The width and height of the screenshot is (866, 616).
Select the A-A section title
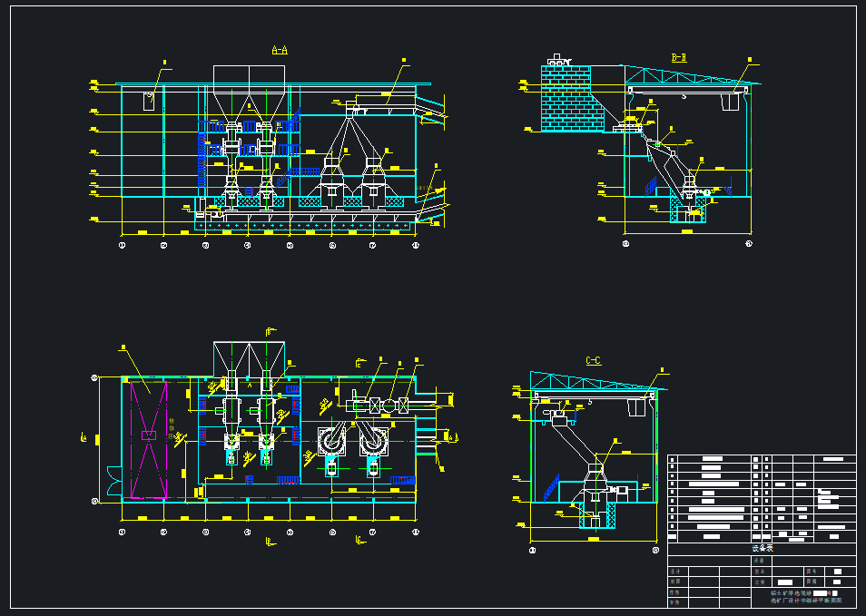[x=280, y=50]
